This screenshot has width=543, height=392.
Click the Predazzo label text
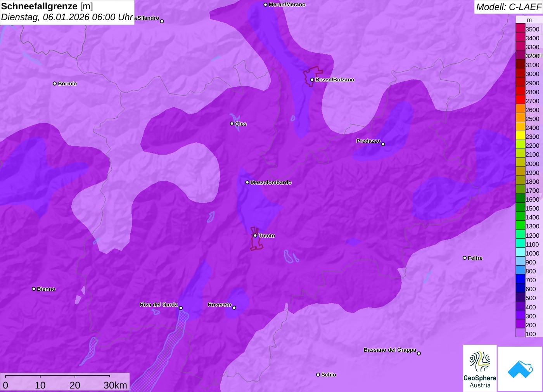(x=368, y=141)
